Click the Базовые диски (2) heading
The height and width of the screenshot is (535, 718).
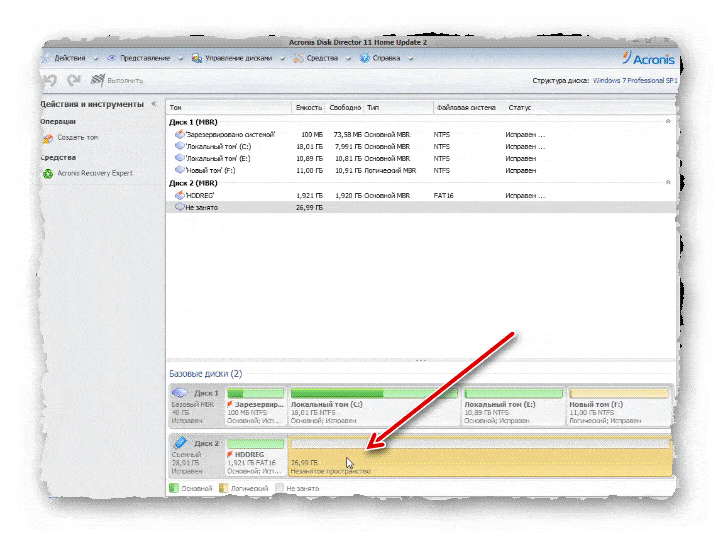click(206, 374)
